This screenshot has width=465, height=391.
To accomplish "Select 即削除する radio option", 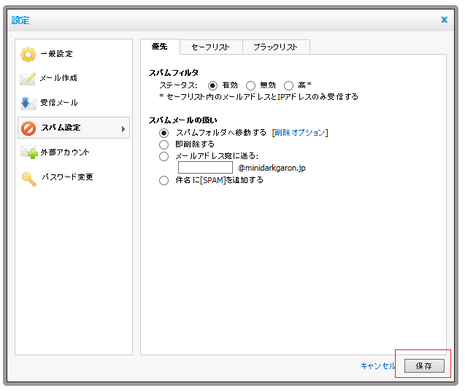I will point(164,145).
